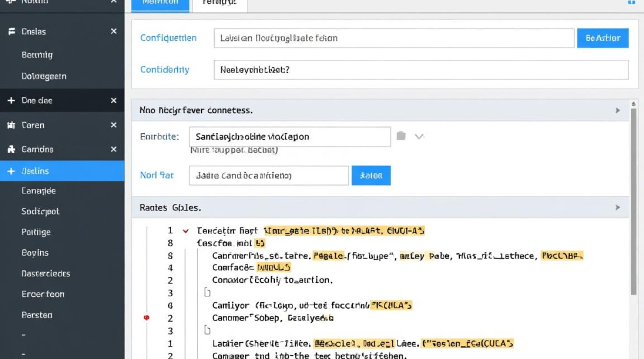Screen dimensions: 644x359
Task: Close the Caren sidebar item with X
Action: (114, 125)
